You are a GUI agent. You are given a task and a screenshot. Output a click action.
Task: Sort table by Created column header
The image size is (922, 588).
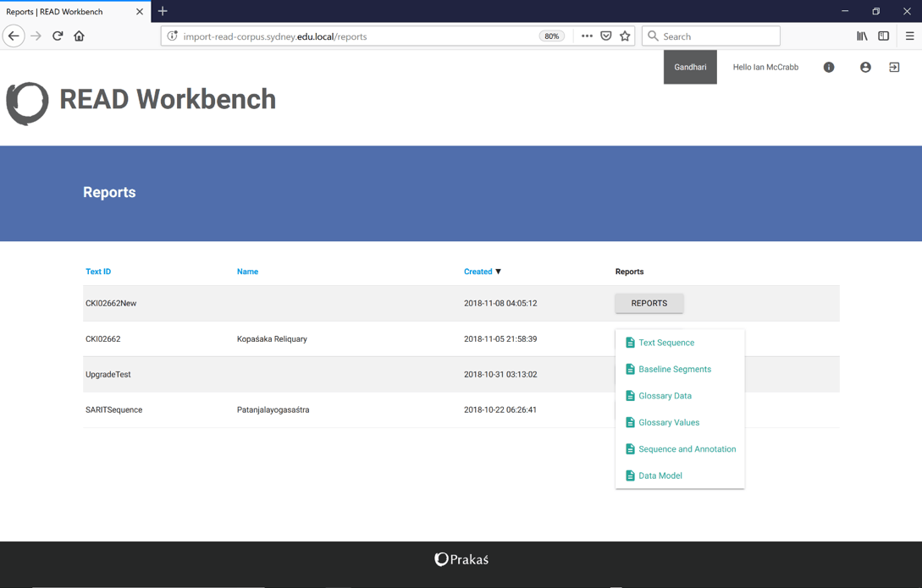[x=478, y=272]
